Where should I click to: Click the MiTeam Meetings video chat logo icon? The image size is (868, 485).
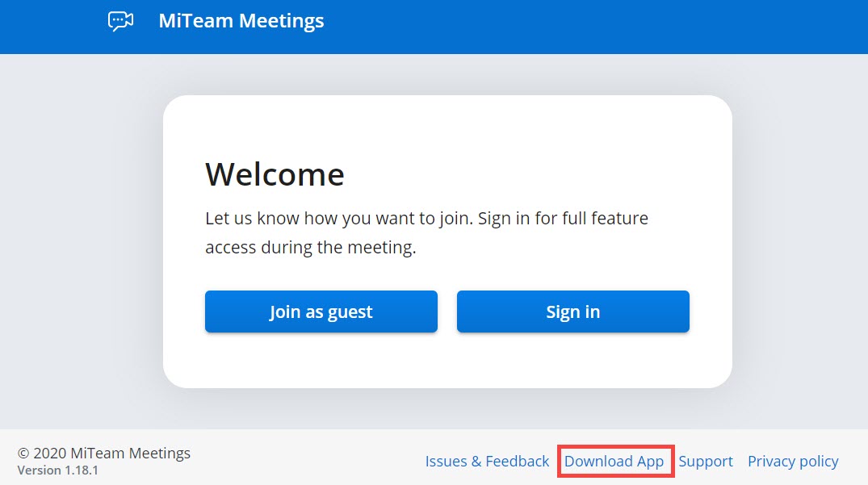click(x=120, y=21)
